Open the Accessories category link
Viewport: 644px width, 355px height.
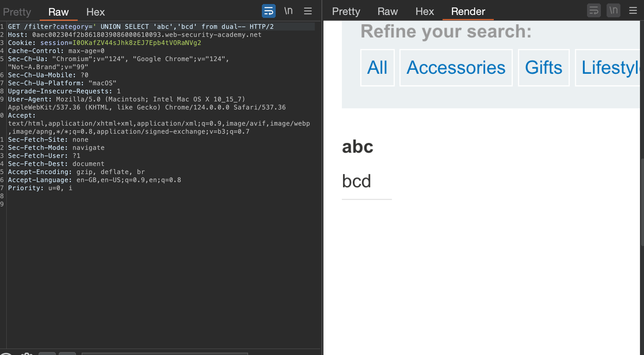click(x=456, y=67)
